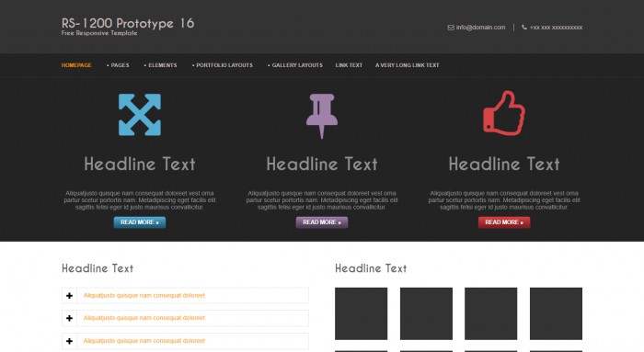The width and height of the screenshot is (644, 352).
Task: Expand the third accordion item's plus icon
Action: coord(69,341)
